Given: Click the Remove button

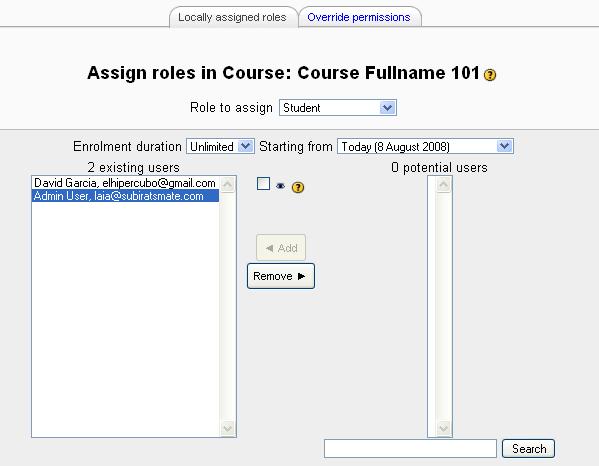Looking at the screenshot, I should 281,276.
